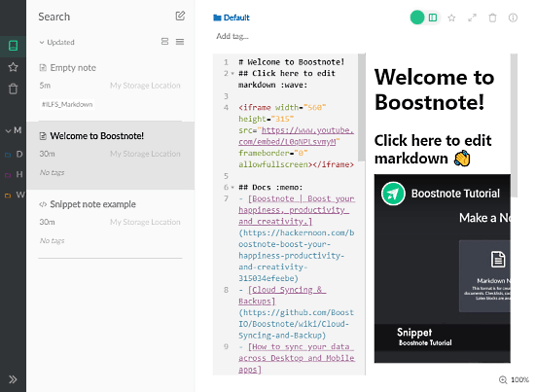
Task: Show note info panel
Action: coord(514,18)
